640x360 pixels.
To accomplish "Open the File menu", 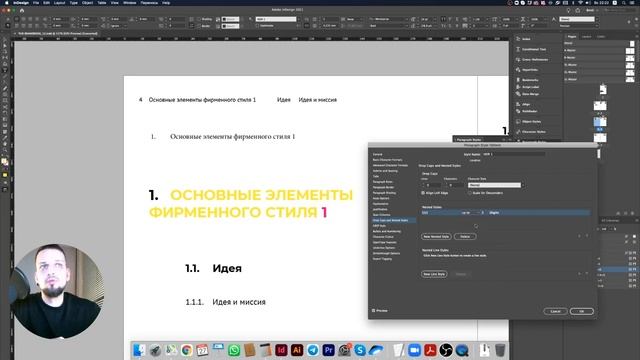I will [x=36, y=2].
